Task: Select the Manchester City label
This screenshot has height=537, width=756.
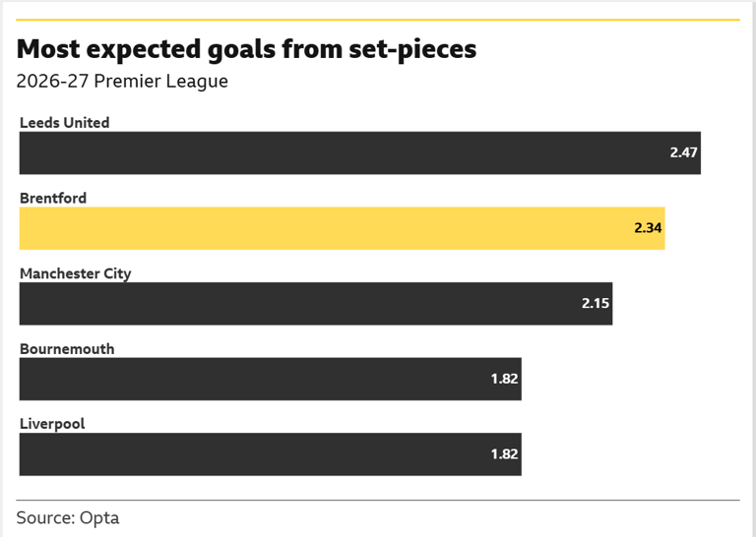Action: (x=75, y=273)
